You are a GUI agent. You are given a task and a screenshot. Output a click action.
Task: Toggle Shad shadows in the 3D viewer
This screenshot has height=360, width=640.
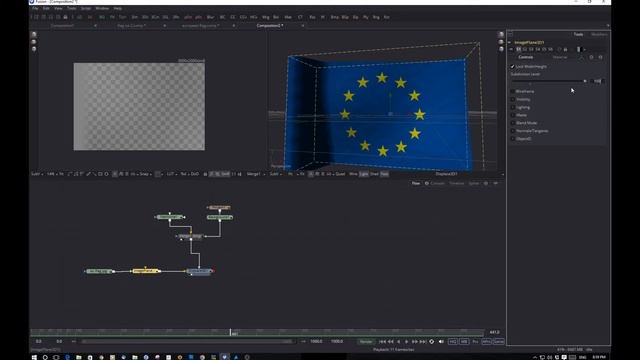coord(374,174)
